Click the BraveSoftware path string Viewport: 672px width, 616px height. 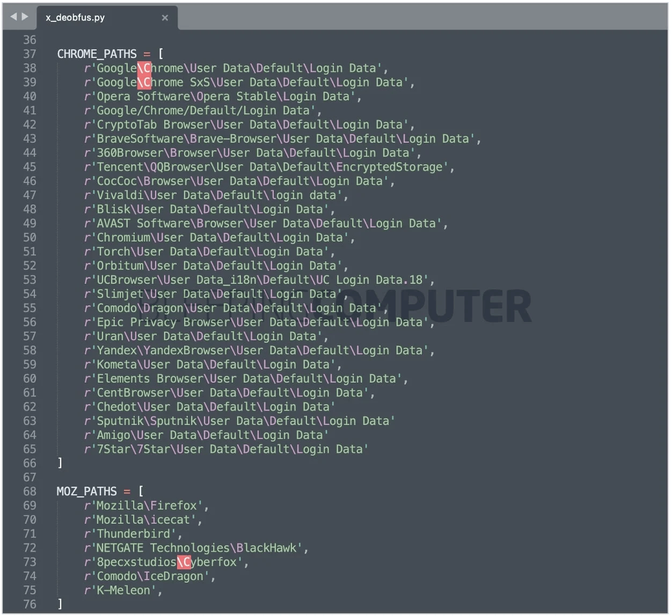coord(280,138)
